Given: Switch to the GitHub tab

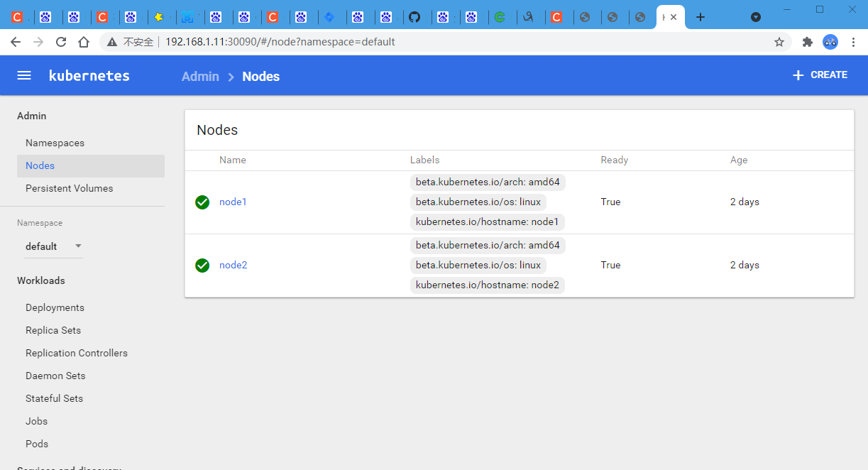Looking at the screenshot, I should coord(414,17).
